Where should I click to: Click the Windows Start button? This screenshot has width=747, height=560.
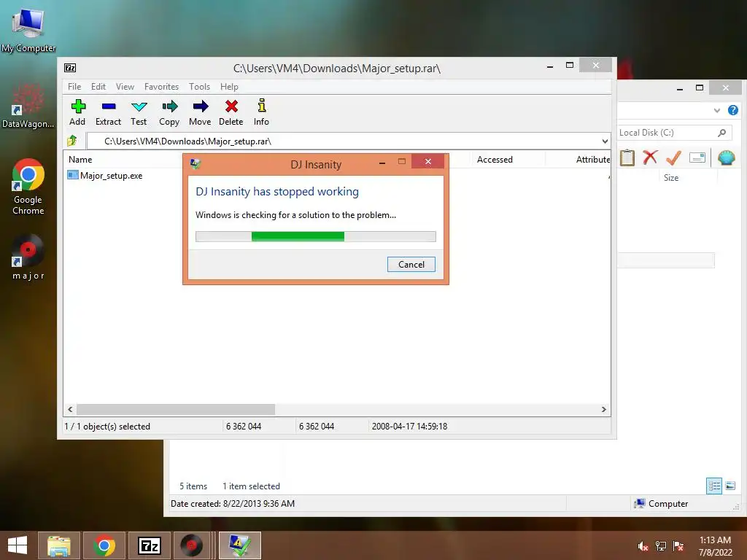pyautogui.click(x=18, y=545)
